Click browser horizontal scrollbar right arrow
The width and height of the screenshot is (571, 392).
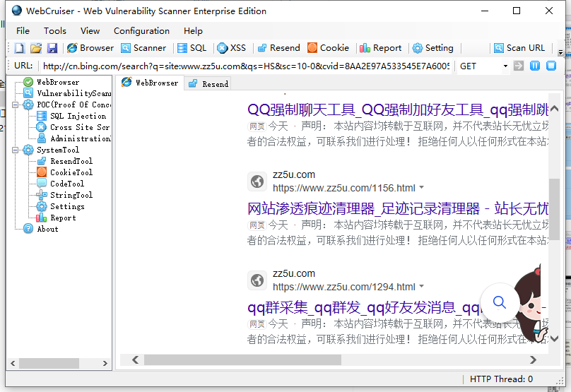(533, 360)
